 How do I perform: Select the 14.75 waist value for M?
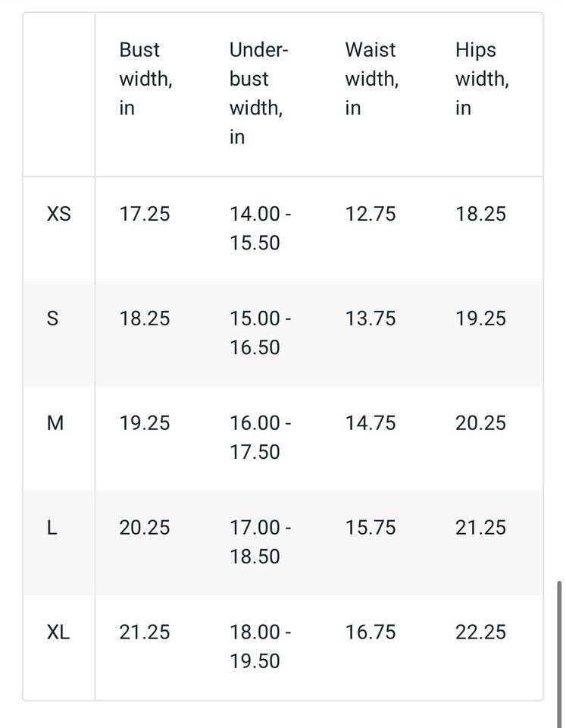point(371,423)
